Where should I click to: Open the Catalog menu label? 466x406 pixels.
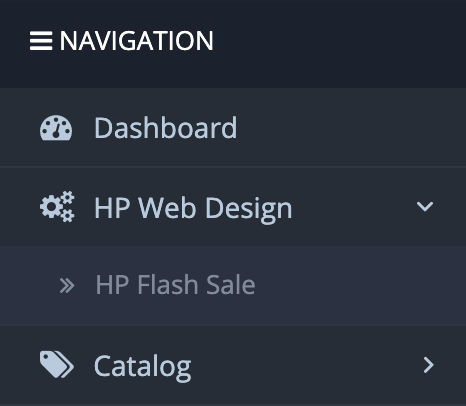(143, 367)
